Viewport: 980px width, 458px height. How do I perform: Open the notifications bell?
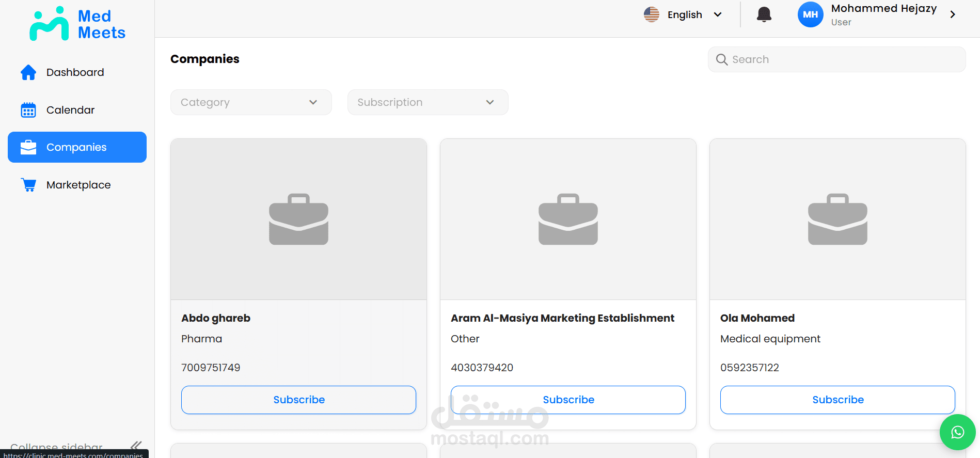764,14
